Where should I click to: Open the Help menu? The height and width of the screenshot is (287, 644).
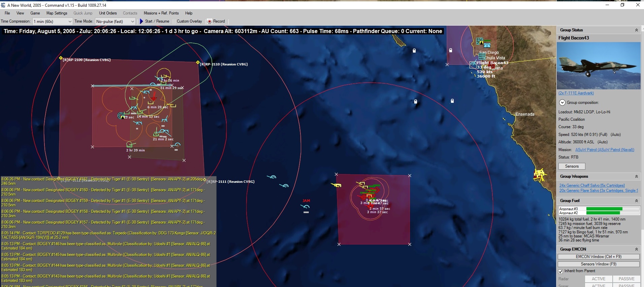[x=189, y=13]
